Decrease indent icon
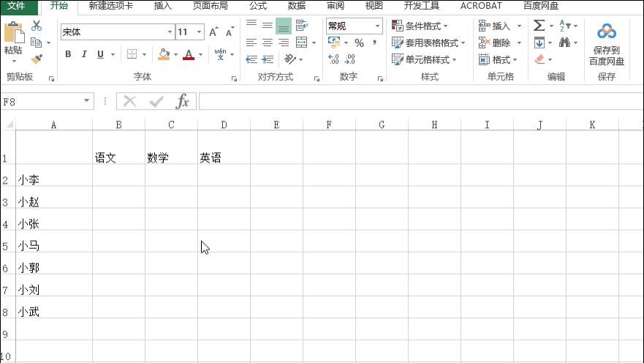The width and height of the screenshot is (644, 363). click(251, 59)
